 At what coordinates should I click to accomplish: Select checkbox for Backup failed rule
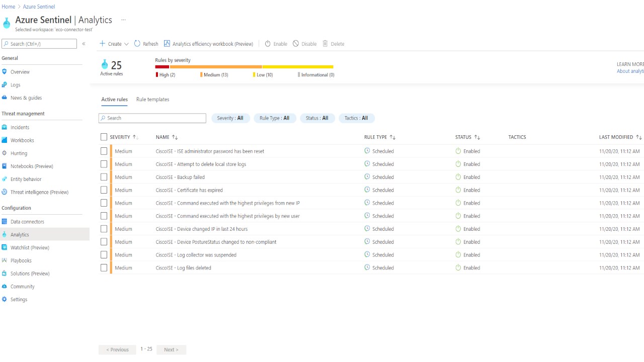(104, 177)
